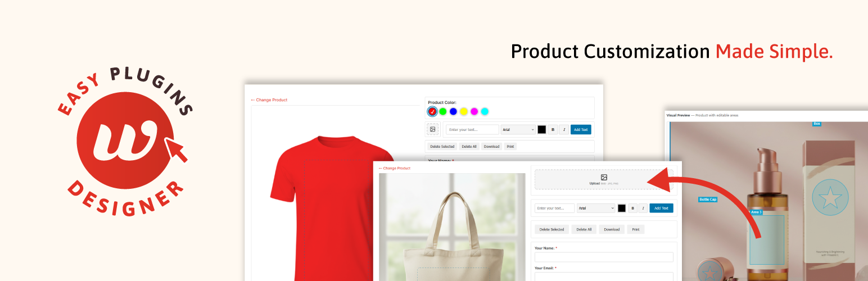Click Print button in t-shirt window

[x=510, y=146]
